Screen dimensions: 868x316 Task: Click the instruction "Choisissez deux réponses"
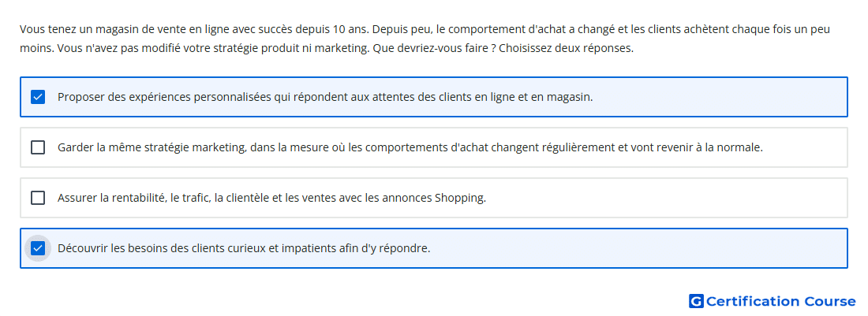pos(566,48)
